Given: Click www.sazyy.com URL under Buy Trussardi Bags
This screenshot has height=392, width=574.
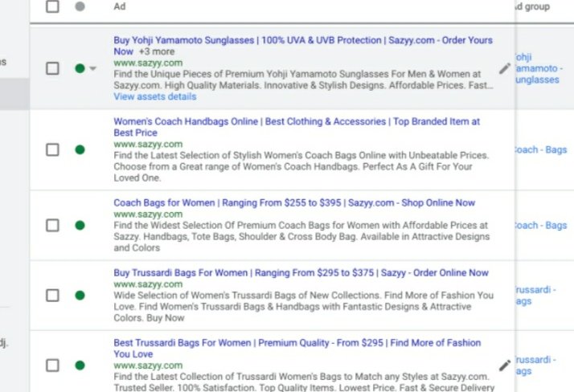Looking at the screenshot, I should tap(148, 284).
